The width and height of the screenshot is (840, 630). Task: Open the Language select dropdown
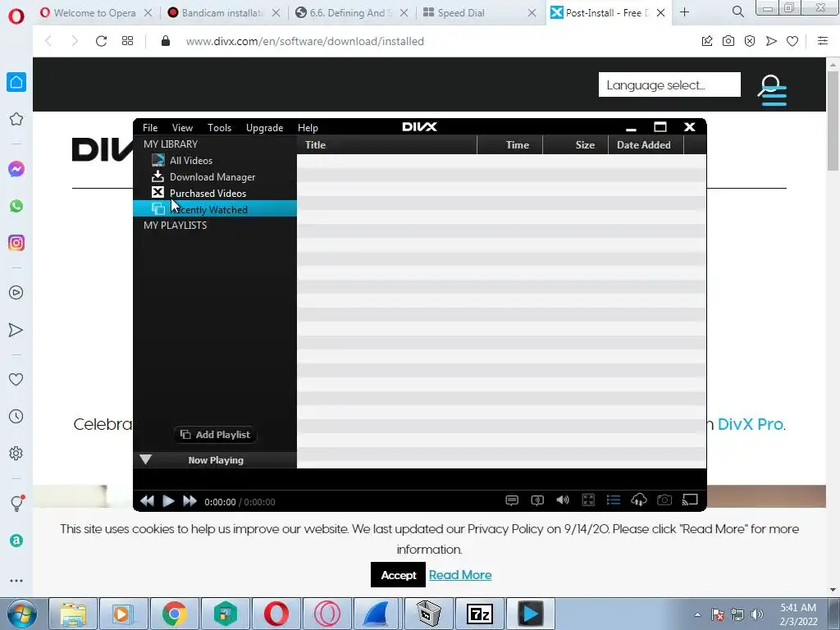click(669, 84)
